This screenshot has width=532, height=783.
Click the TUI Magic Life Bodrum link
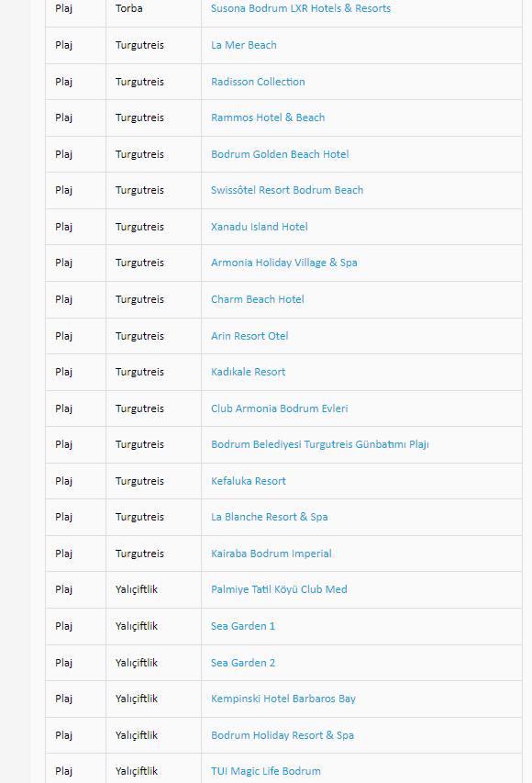click(265, 771)
